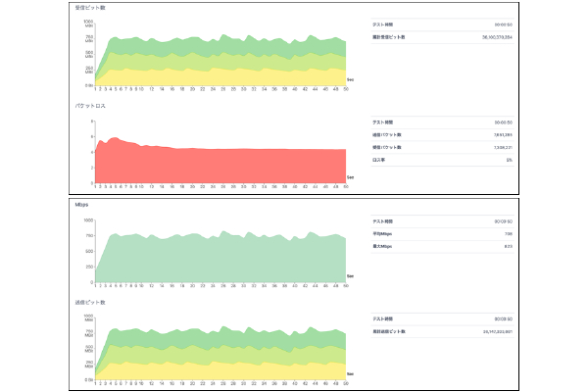Select the ロス率 row
This screenshot has height=392, width=588.
click(441, 160)
